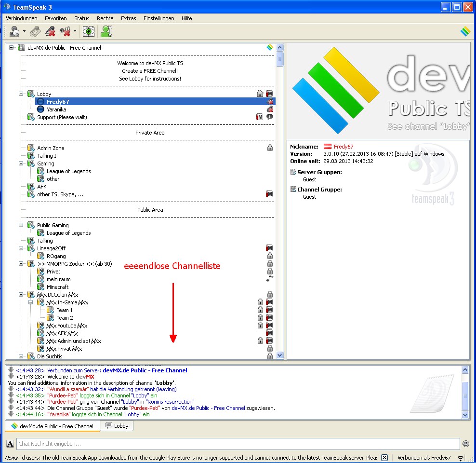This screenshot has height=463, width=476.
Task: Click the disconnect from server toolbar icon
Action: pyautogui.click(x=35, y=31)
